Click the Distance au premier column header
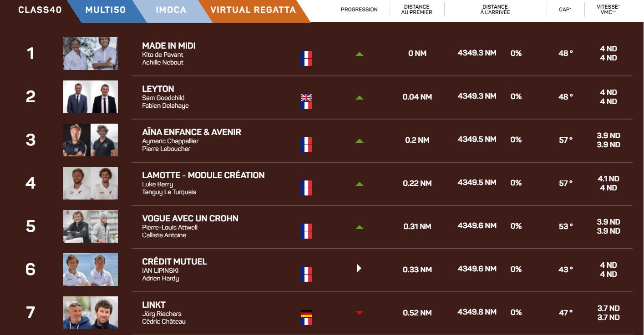The height and width of the screenshot is (335, 644). tap(416, 10)
